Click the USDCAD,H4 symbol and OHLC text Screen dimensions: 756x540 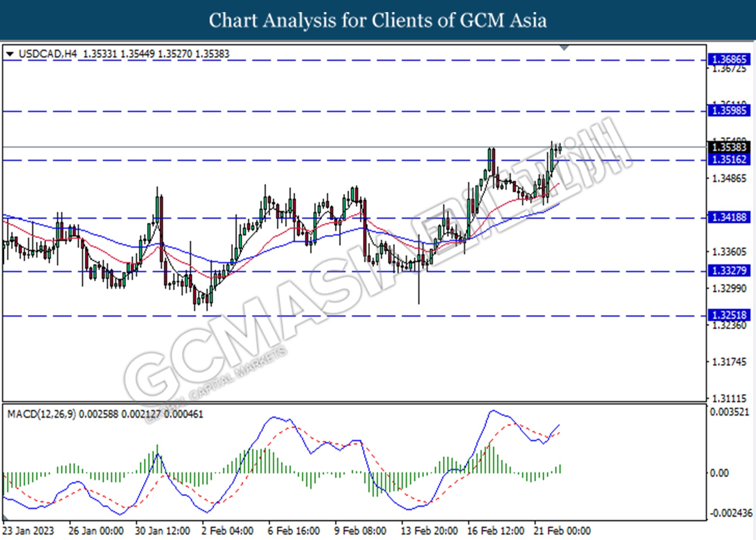(x=124, y=54)
